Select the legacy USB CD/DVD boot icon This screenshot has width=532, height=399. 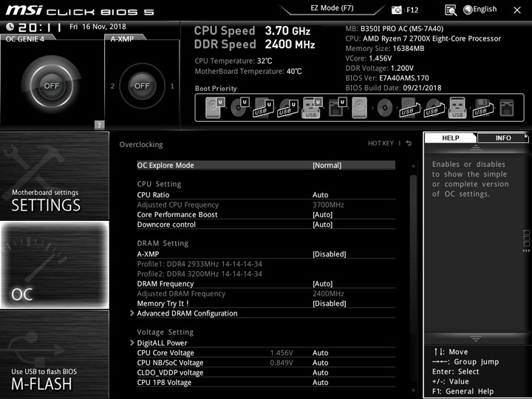434,108
